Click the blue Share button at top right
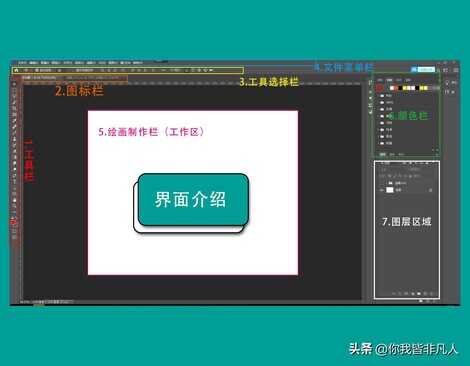The image size is (470, 366). tap(423, 69)
